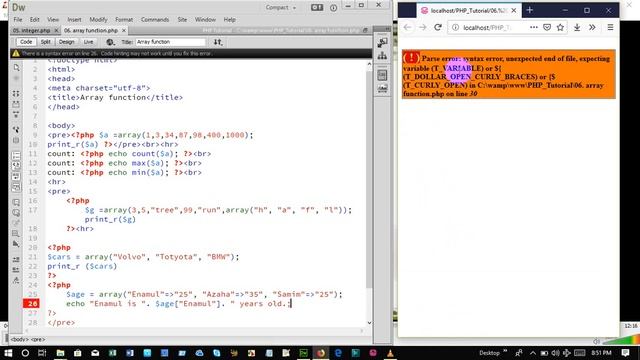This screenshot has width=640, height=360.
Task: Switch to Design view
Action: click(x=67, y=42)
